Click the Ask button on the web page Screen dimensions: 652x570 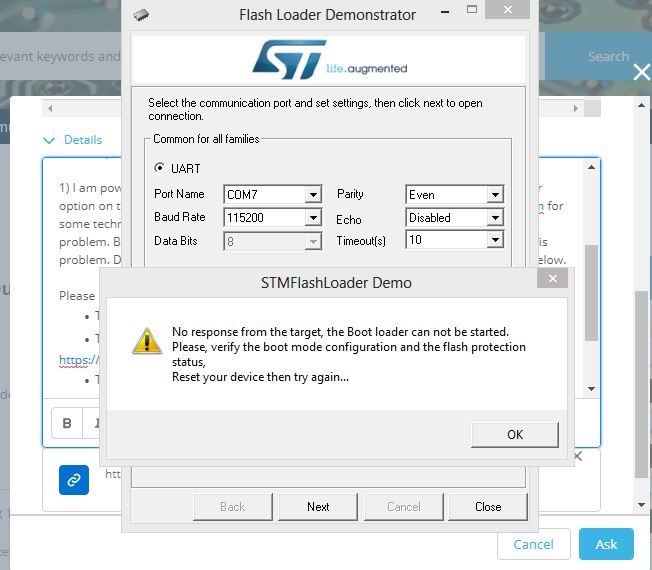point(606,544)
